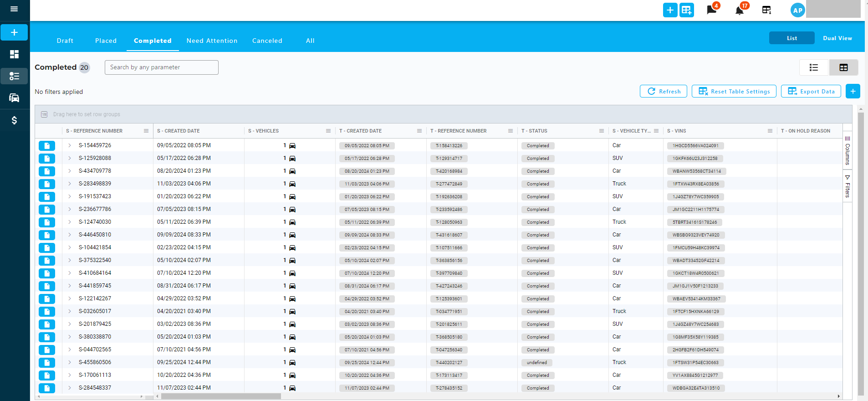Open column menu for T - Created Date
The image size is (868, 401).
pos(419,131)
